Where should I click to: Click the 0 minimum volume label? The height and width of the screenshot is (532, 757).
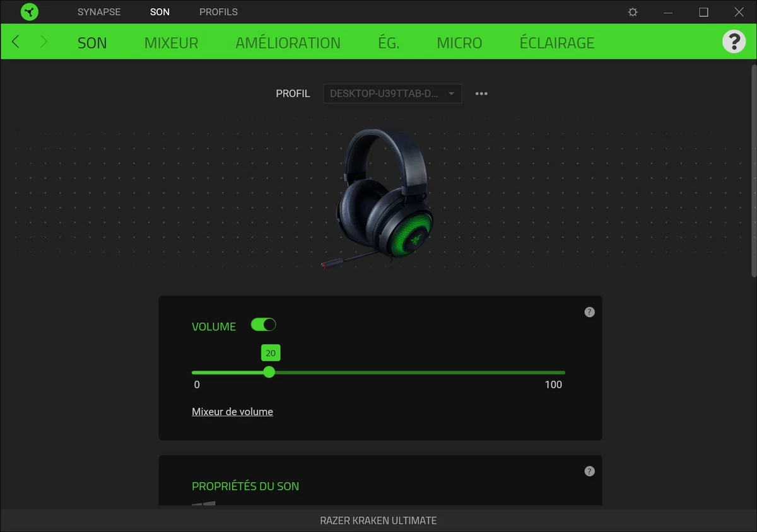[x=197, y=385]
